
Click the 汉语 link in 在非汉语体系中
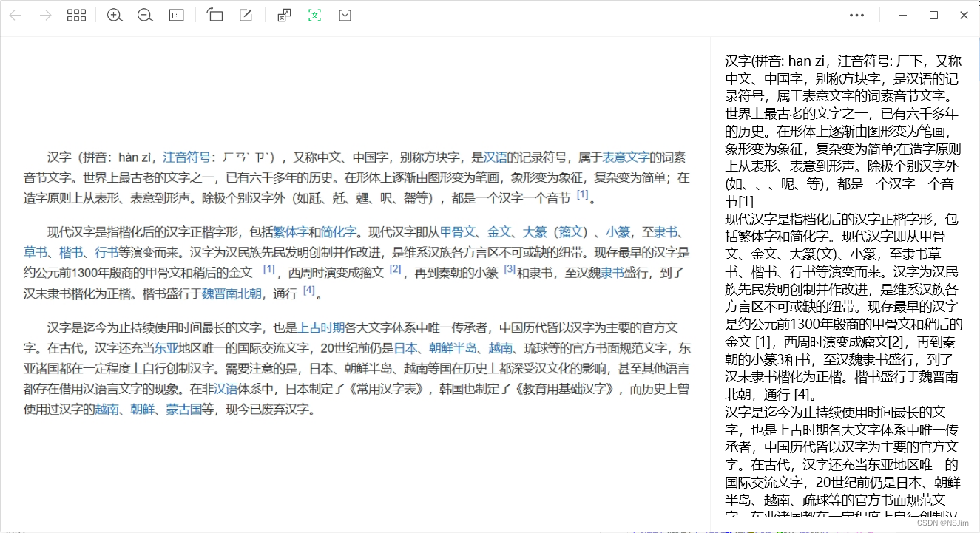pyautogui.click(x=226, y=389)
